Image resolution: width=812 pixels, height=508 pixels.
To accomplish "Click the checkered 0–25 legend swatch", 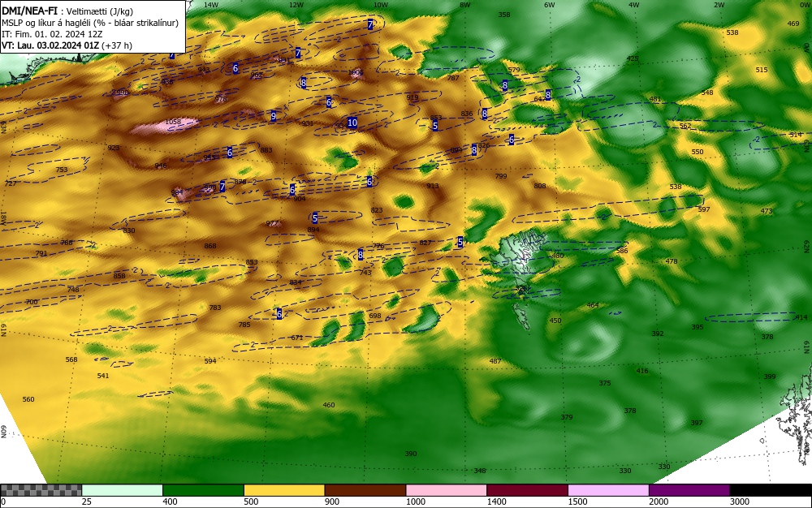I will 41,490.
